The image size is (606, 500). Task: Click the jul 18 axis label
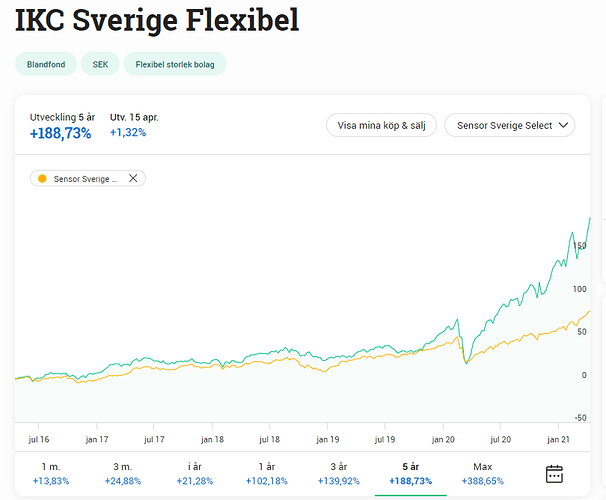269,439
